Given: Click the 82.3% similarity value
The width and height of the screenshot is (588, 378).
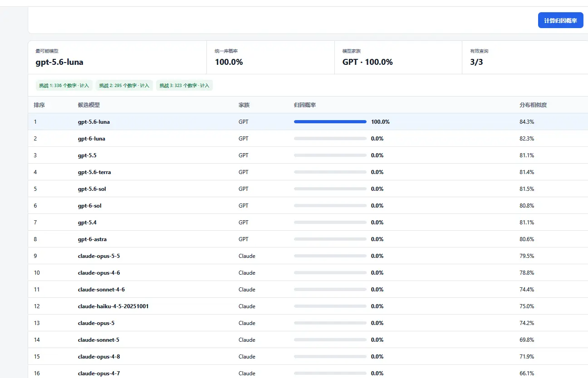Looking at the screenshot, I should coord(527,138).
